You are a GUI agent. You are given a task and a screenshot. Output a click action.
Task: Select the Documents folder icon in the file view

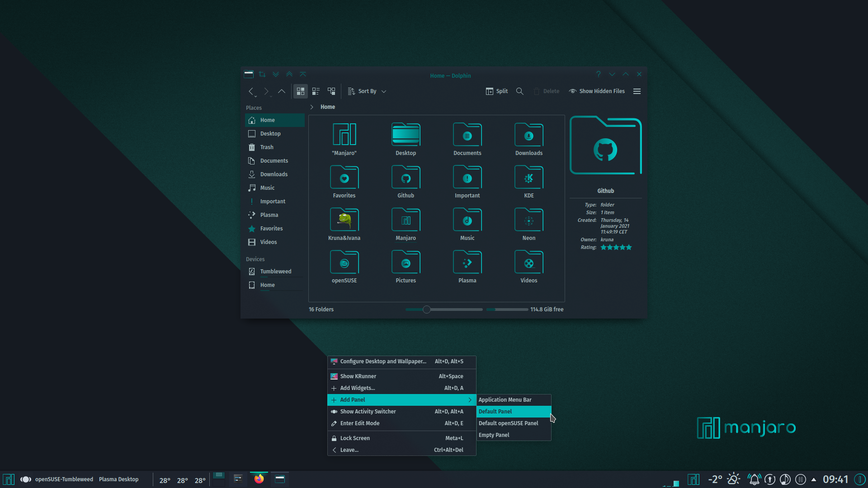pyautogui.click(x=467, y=135)
